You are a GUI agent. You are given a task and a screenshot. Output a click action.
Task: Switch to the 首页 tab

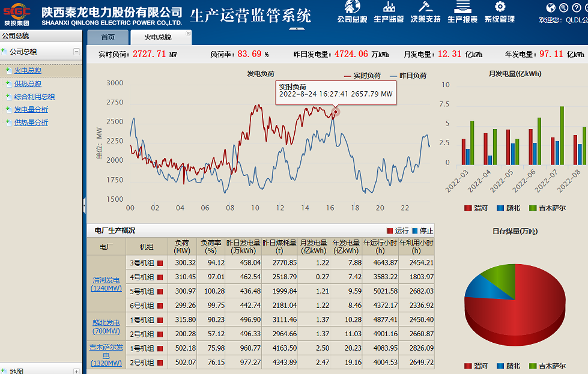(x=108, y=37)
